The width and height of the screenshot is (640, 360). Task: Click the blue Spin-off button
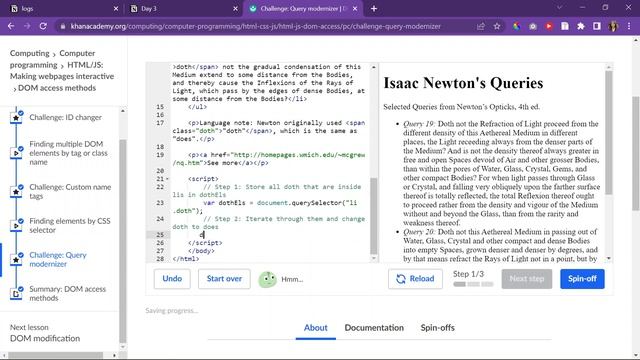(582, 279)
